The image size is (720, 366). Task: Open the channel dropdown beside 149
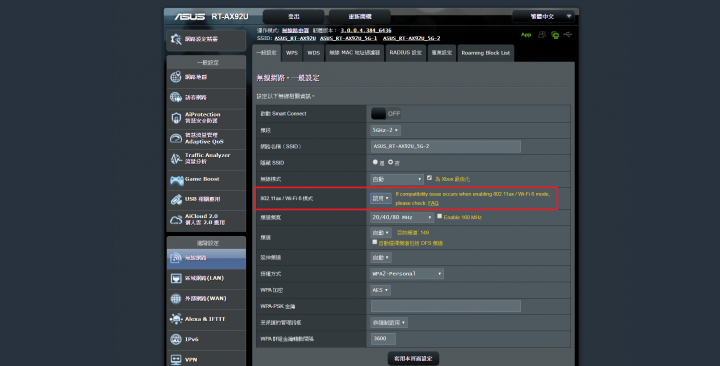(381, 233)
